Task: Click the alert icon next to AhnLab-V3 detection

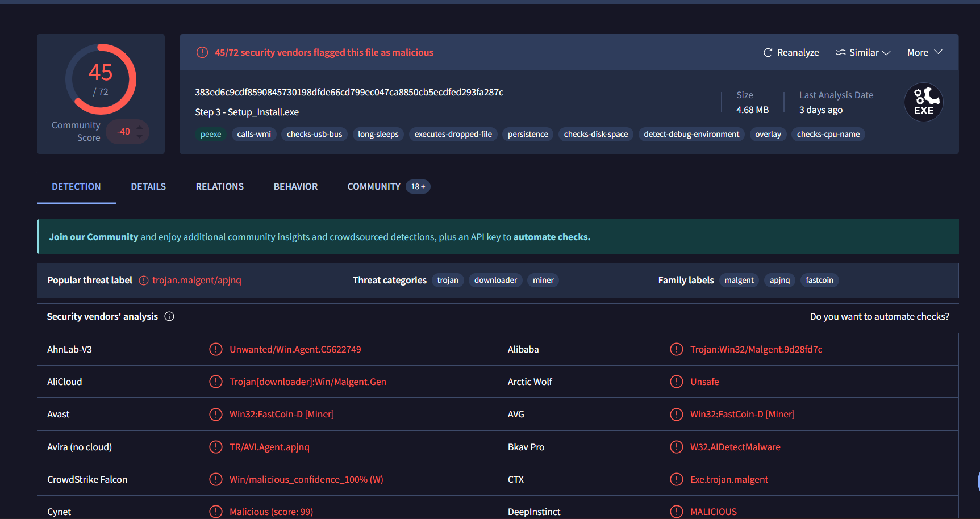Action: click(216, 349)
